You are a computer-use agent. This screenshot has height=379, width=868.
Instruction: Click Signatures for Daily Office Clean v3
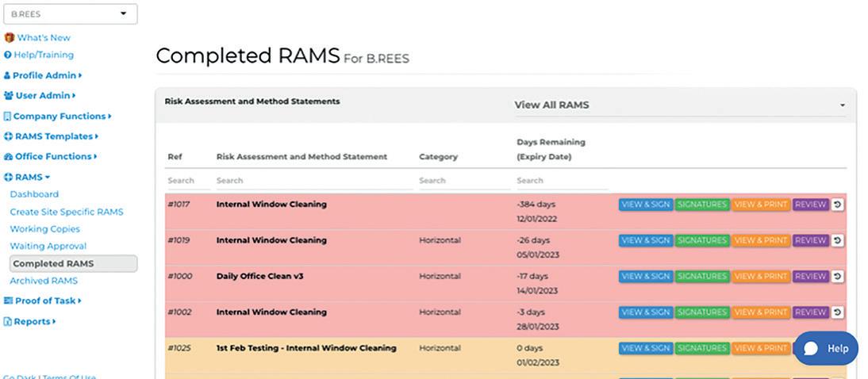701,277
